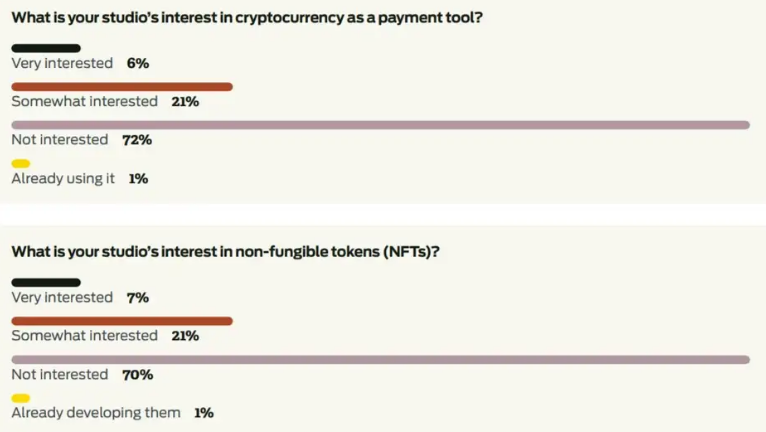This screenshot has width=766, height=432.
Task: Select the 21% value in the NFT chart
Action: click(185, 336)
